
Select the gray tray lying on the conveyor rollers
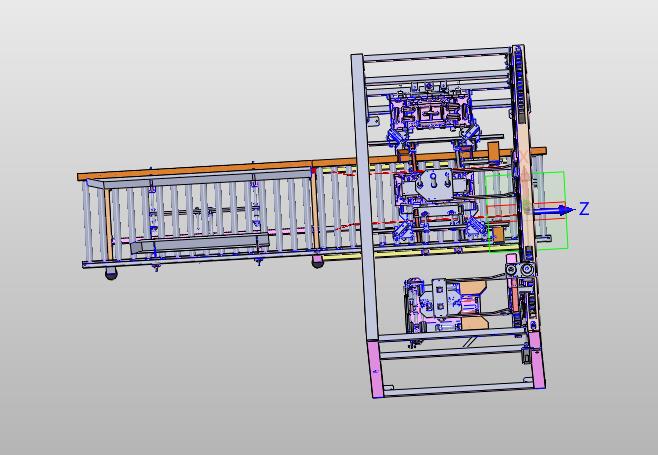199,243
